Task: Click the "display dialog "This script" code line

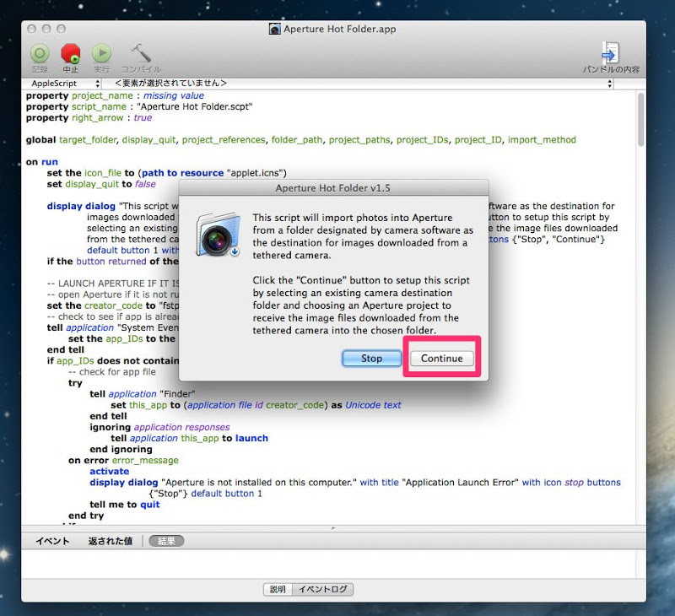Action: point(112,206)
